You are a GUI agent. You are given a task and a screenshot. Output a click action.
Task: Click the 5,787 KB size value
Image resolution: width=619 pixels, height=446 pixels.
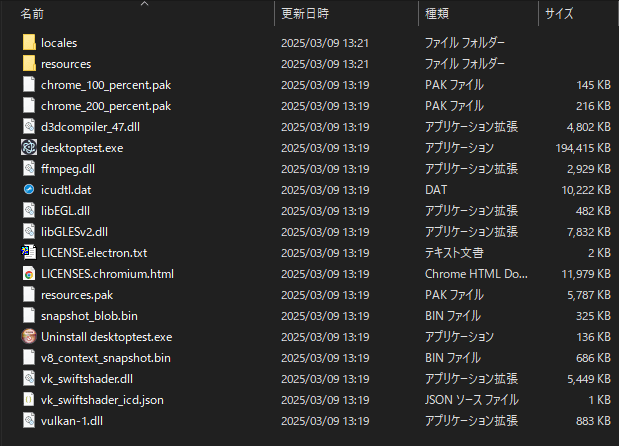point(589,295)
